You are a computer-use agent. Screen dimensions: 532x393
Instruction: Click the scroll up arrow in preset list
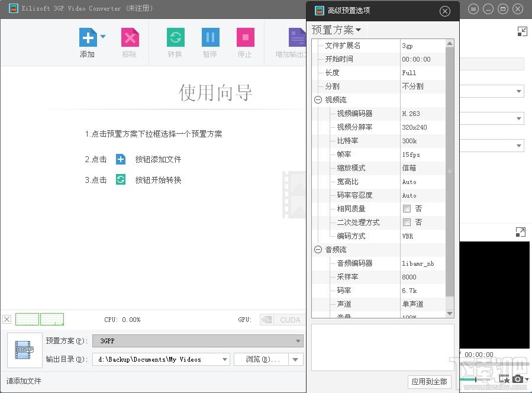[x=450, y=43]
